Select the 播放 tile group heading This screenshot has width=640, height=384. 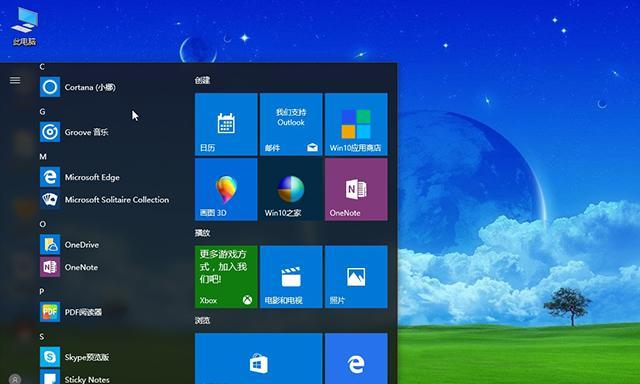[x=202, y=233]
